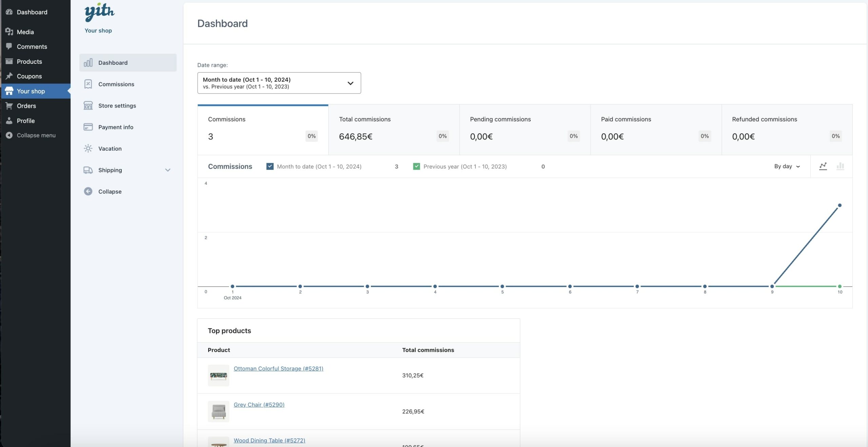The image size is (868, 447).
Task: Open the Wood Dining Table (#5272) link
Action: click(269, 440)
